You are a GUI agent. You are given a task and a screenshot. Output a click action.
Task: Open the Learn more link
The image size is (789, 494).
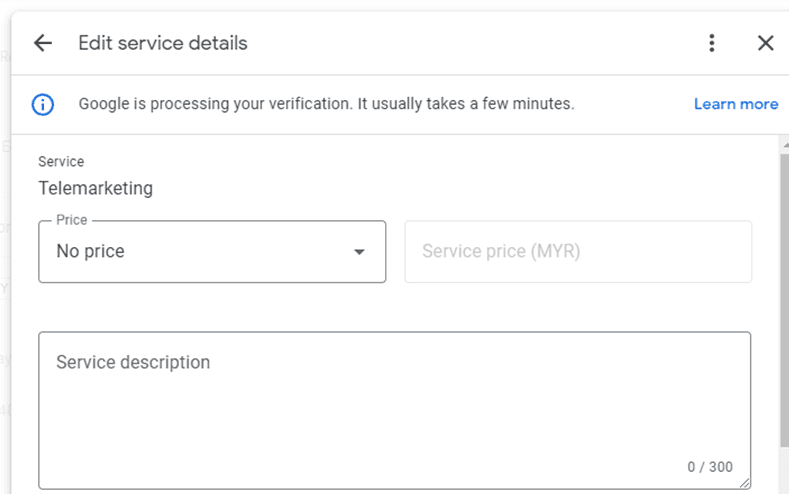point(736,104)
